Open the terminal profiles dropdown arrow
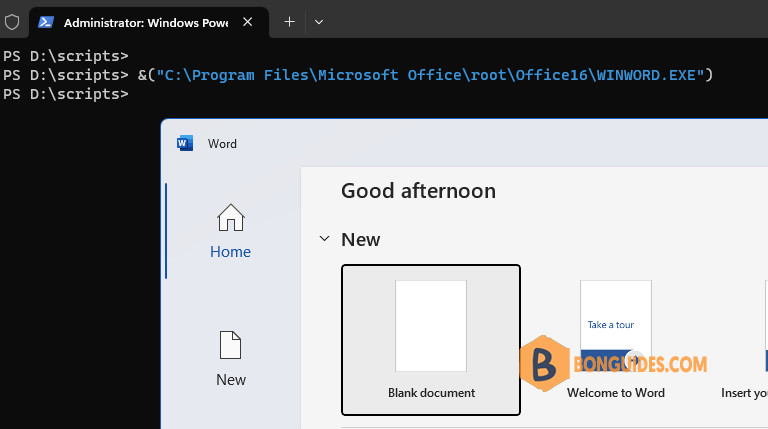This screenshot has width=768, height=429. (x=319, y=22)
